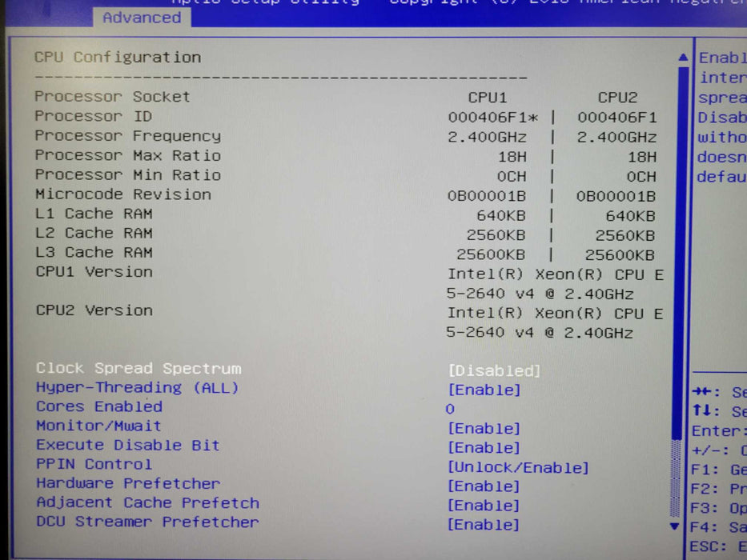The image size is (747, 560).
Task: Click the DCU Streamer Prefetcher Enable value
Action: [484, 525]
